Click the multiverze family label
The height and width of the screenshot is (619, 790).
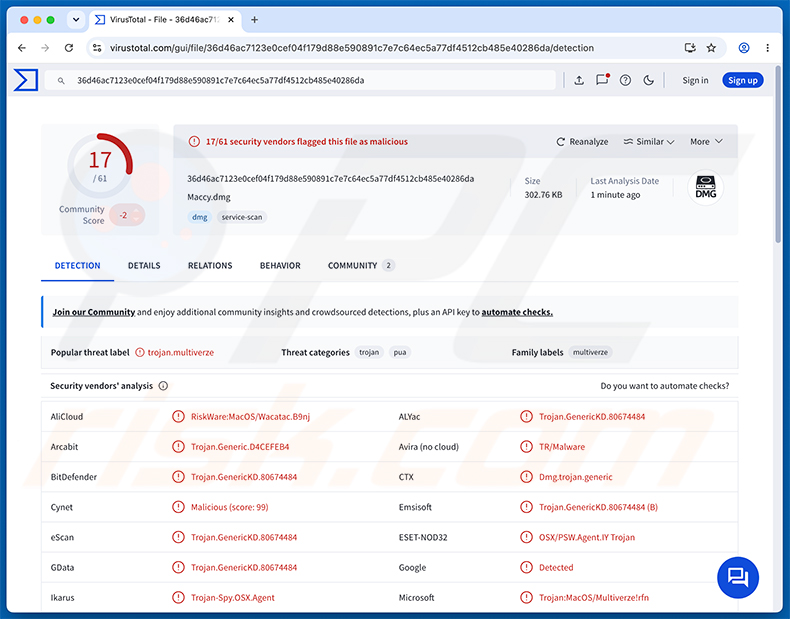[x=590, y=352]
